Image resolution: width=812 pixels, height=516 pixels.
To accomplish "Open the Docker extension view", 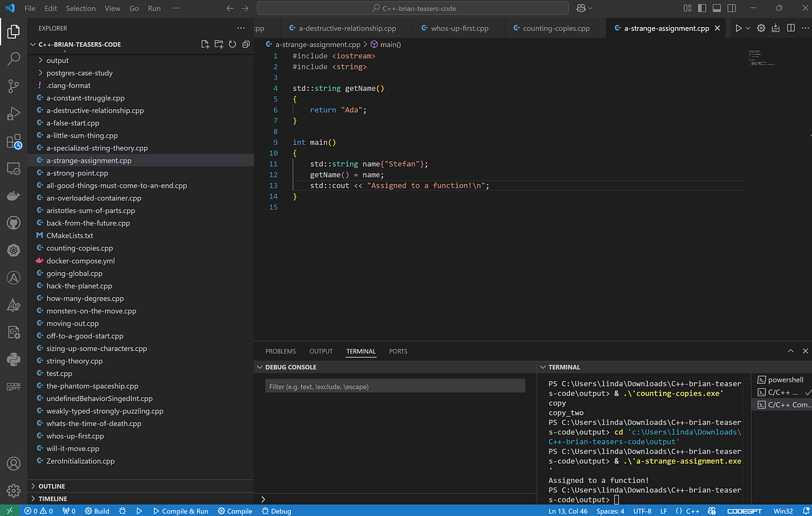I will pos(14,196).
